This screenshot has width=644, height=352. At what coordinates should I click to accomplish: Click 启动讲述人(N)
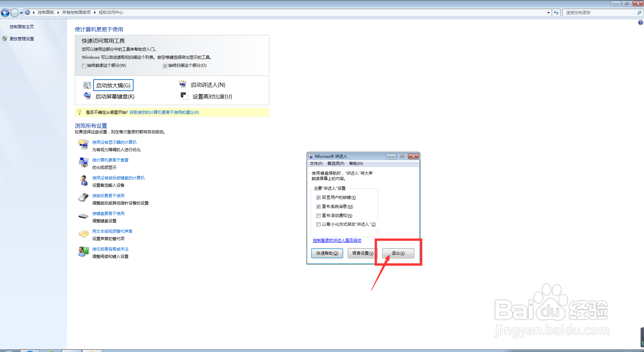[208, 85]
